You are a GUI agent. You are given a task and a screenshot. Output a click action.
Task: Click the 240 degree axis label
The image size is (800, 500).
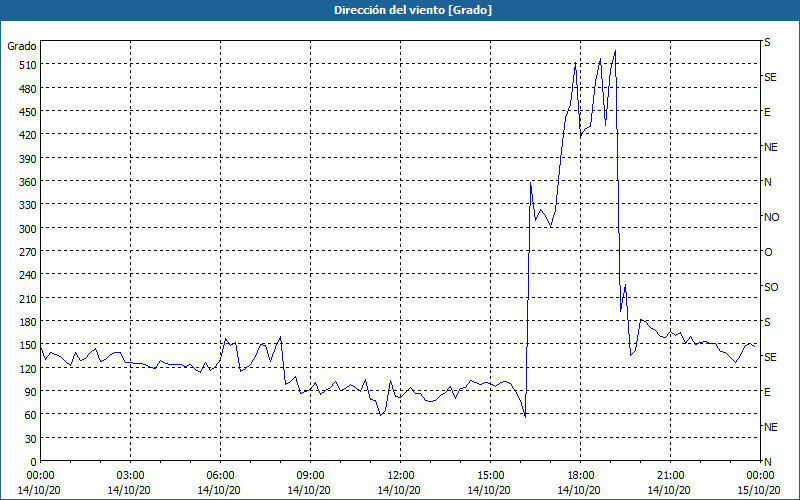[27, 276]
